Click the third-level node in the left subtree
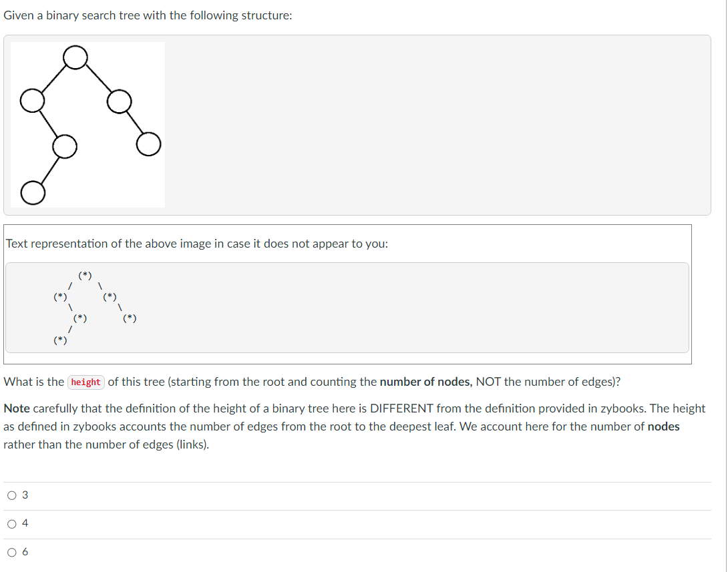728x572 pixels. tap(65, 147)
